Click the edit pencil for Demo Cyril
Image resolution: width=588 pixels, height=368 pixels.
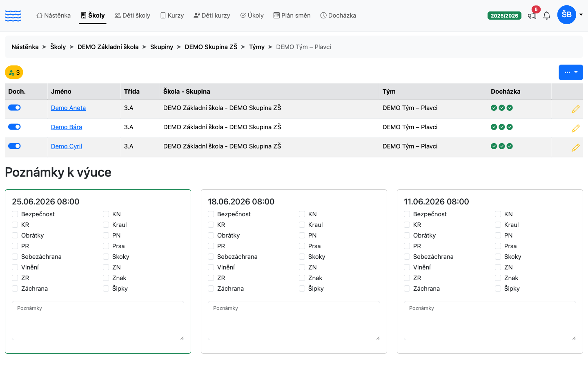click(575, 148)
